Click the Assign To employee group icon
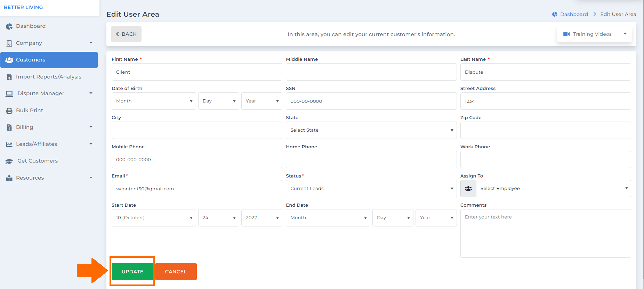The width and height of the screenshot is (644, 289). tap(468, 189)
